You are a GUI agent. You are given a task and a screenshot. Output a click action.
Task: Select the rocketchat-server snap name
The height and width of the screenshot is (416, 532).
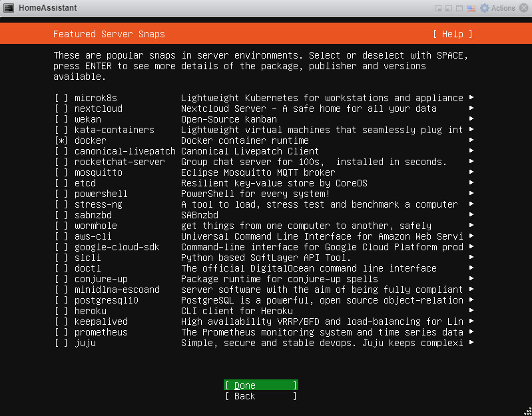[x=119, y=162]
